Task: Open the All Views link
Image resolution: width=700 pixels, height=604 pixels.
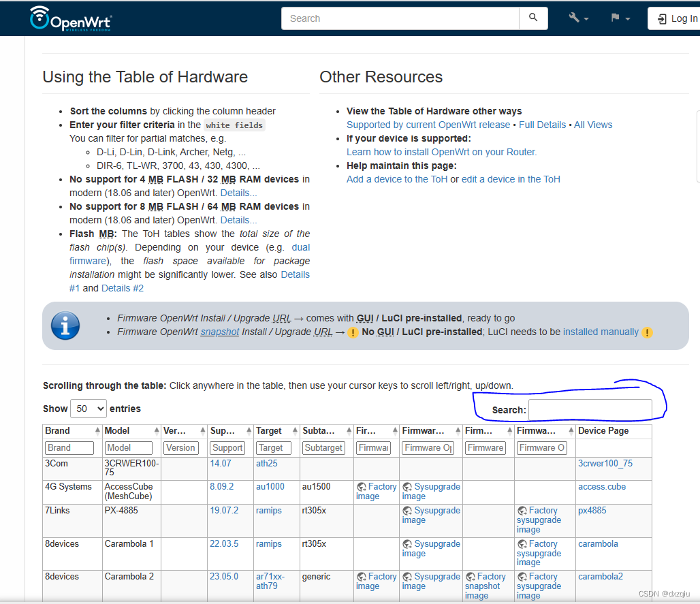Action: (593, 125)
